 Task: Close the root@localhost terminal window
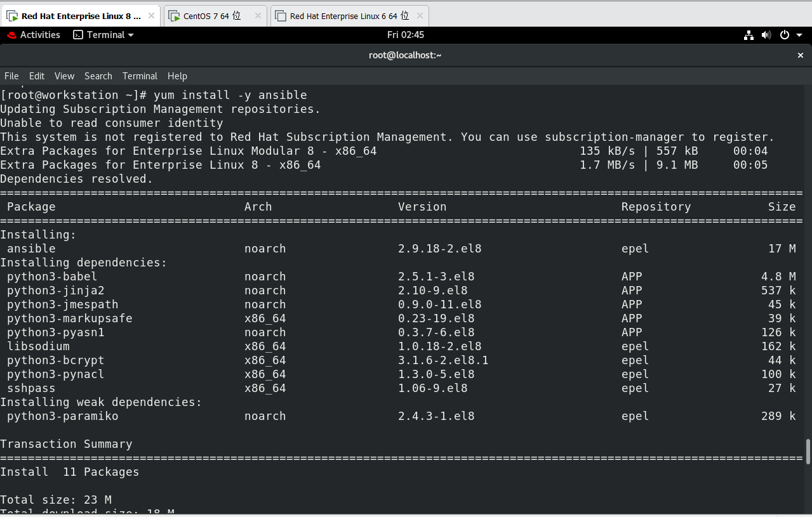pos(801,55)
